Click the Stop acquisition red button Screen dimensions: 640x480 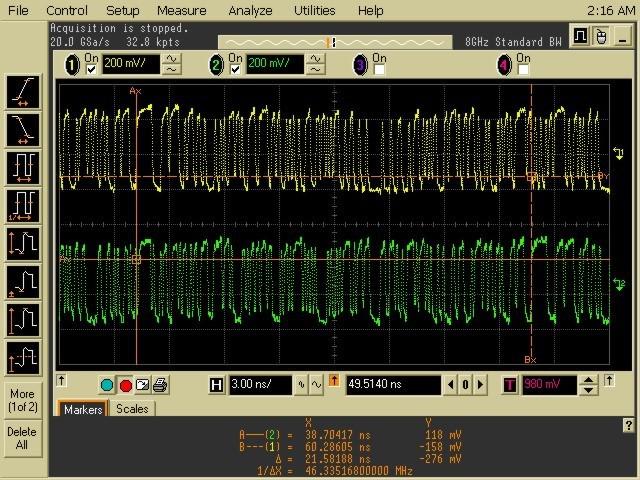click(126, 385)
